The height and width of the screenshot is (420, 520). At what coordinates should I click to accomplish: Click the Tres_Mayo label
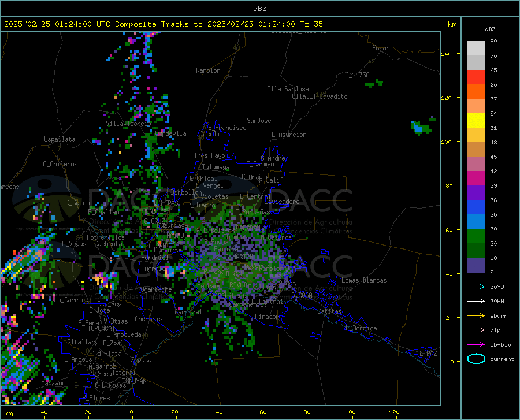point(209,155)
